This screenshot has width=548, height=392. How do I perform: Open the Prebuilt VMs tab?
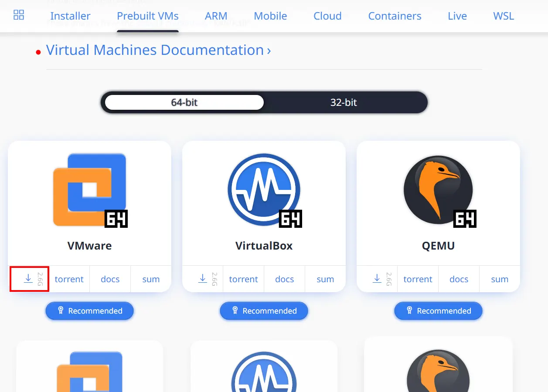[148, 16]
